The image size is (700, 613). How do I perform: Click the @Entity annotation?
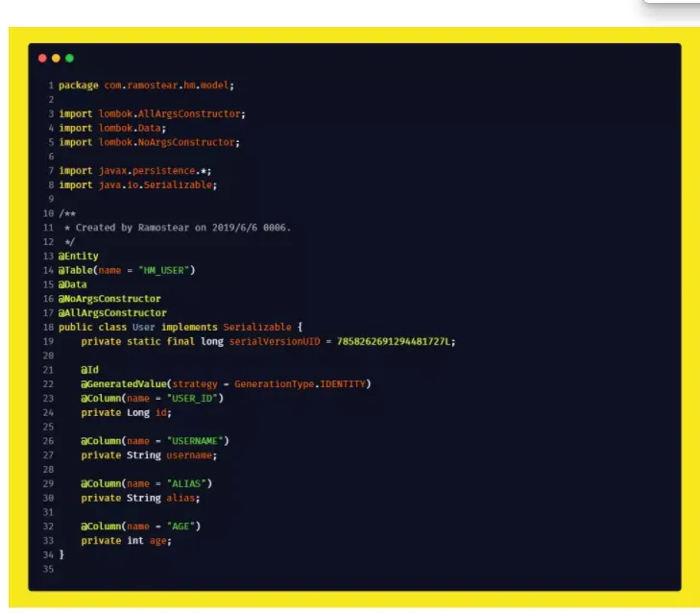pos(78,256)
